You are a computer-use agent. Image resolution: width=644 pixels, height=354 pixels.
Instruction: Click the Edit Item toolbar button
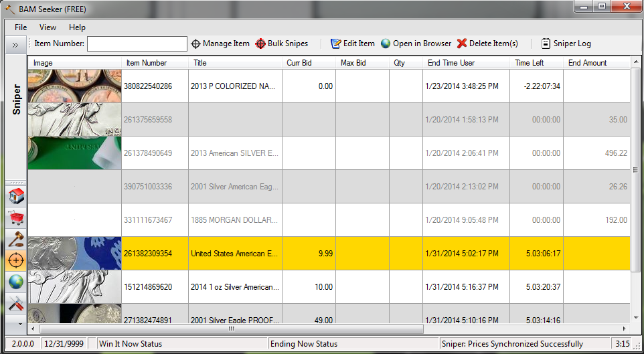352,43
